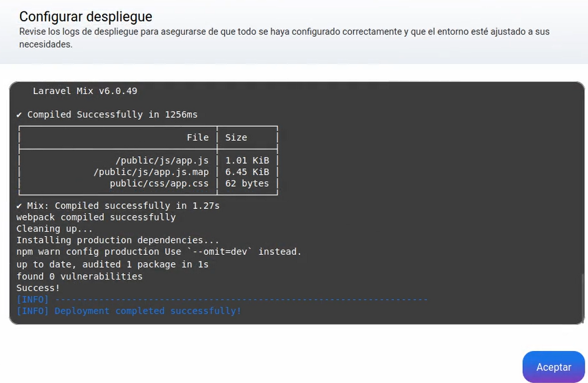The width and height of the screenshot is (588, 383).
Task: Click the Aceptar button
Action: click(x=553, y=367)
